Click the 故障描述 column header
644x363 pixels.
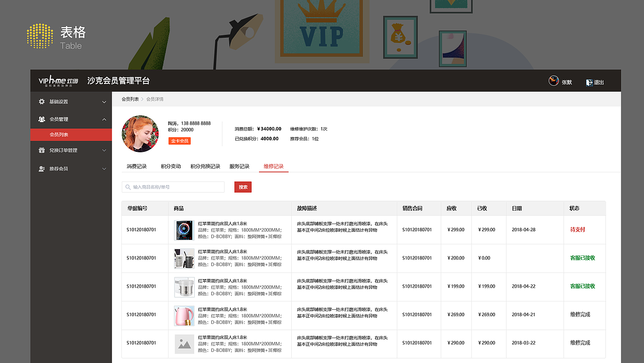coord(307,208)
